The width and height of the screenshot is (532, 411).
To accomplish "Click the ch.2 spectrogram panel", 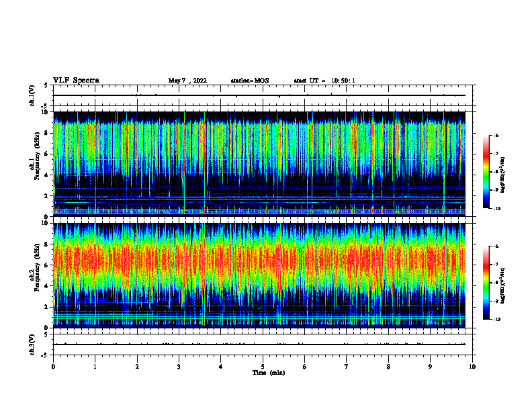I will point(259,275).
